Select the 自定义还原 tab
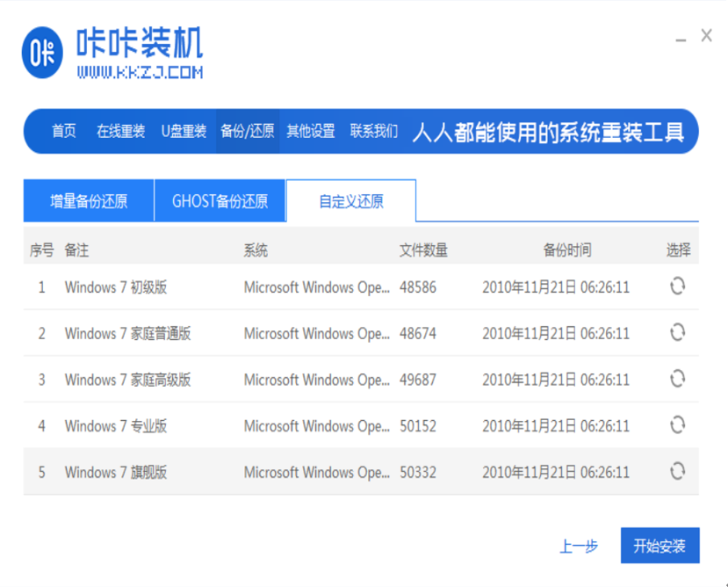Image resolution: width=728 pixels, height=587 pixels. 350,201
